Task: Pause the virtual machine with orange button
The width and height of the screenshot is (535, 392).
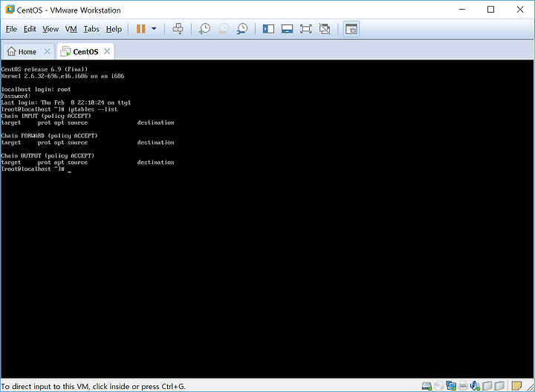Action: point(141,29)
